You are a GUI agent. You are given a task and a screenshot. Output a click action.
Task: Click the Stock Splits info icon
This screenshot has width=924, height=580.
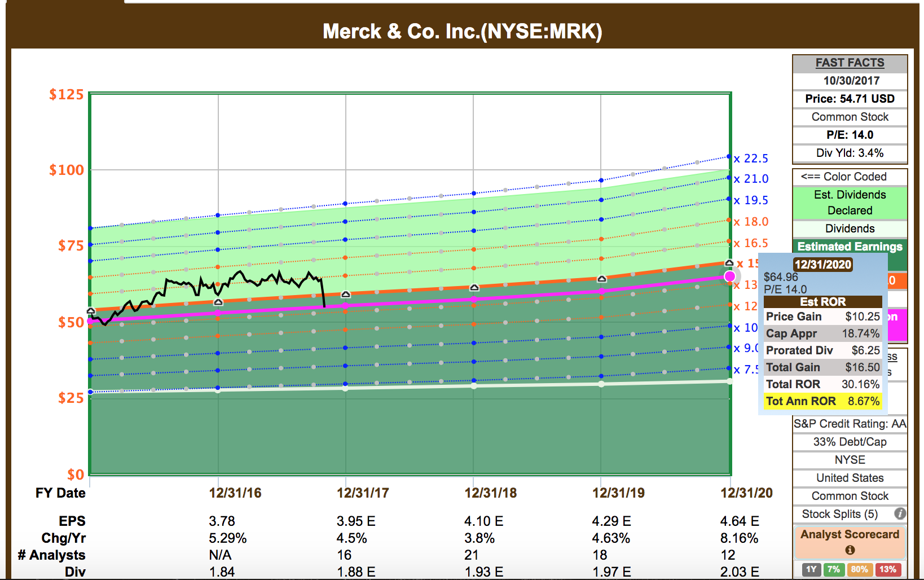click(x=900, y=514)
